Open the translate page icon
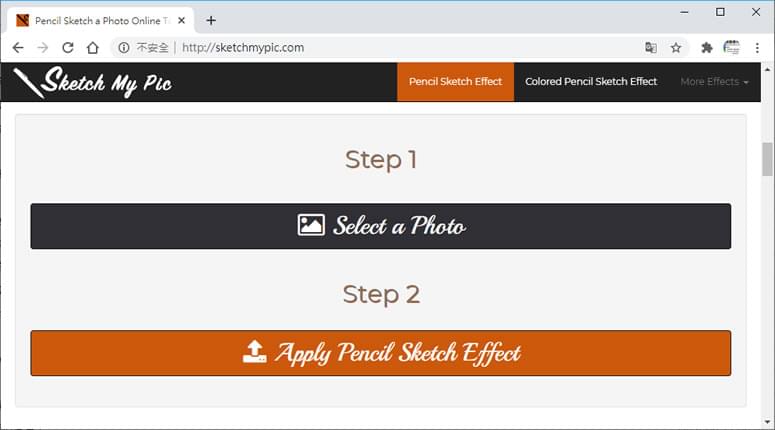The width and height of the screenshot is (775, 430). pyautogui.click(x=651, y=47)
